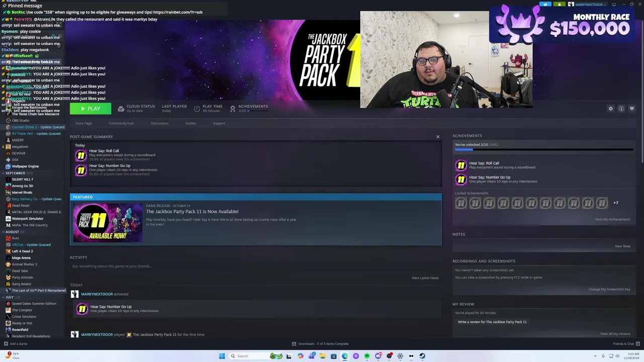The image size is (644, 362).
Task: Show hidden system tray icons chevron
Action: pyautogui.click(x=595, y=356)
